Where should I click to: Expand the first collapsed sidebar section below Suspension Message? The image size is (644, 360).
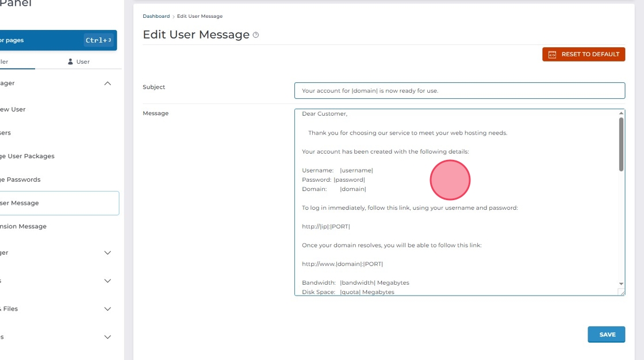pos(108,252)
